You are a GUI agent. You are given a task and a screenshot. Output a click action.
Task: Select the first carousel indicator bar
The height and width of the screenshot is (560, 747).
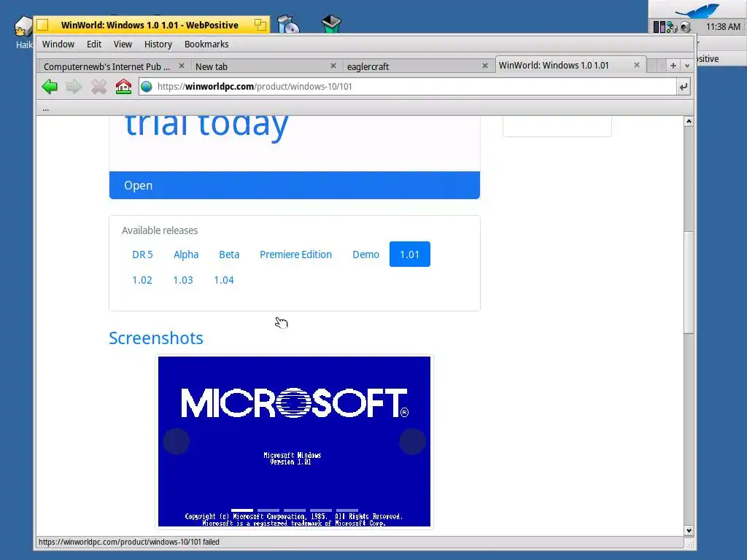[x=242, y=510]
